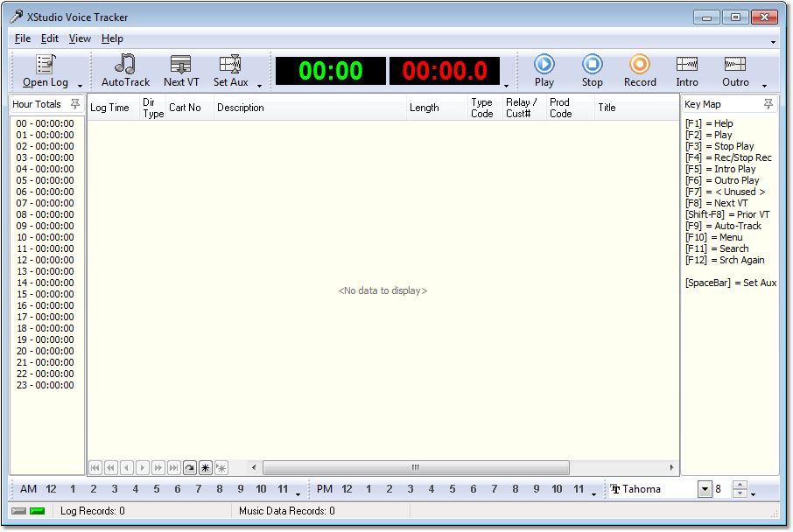This screenshot has width=793, height=532.
Task: Select hour total row '12 - 00:00:00'
Action: pos(45,260)
